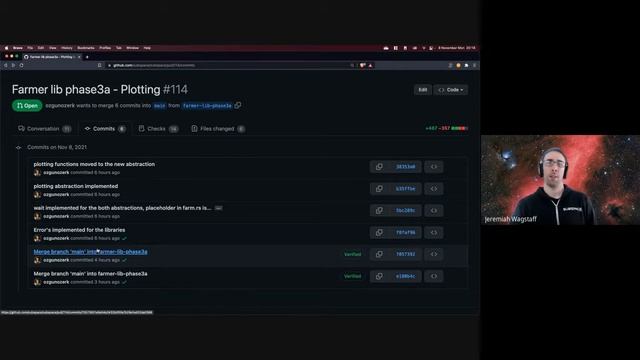Open merge commit title from 3 hours ago
This screenshot has height=360, width=640.
(x=90, y=274)
